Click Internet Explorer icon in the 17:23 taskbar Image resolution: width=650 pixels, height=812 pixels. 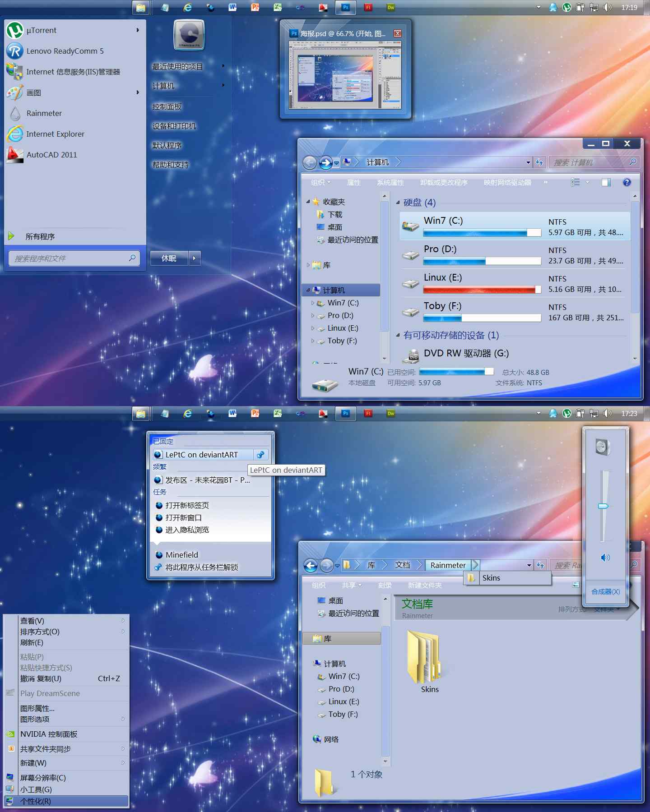[x=187, y=413]
